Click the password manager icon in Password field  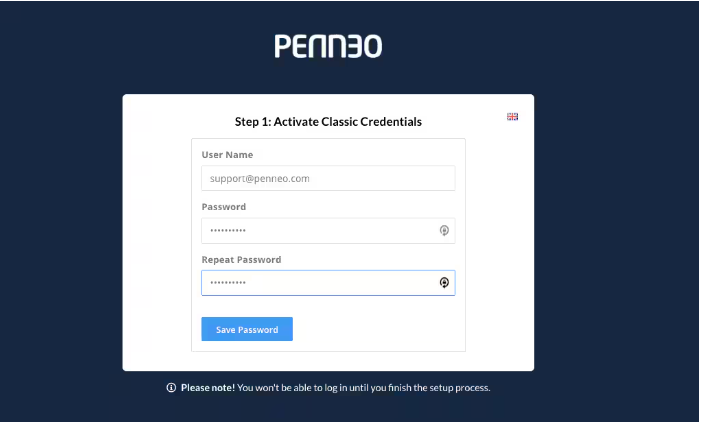tap(444, 230)
